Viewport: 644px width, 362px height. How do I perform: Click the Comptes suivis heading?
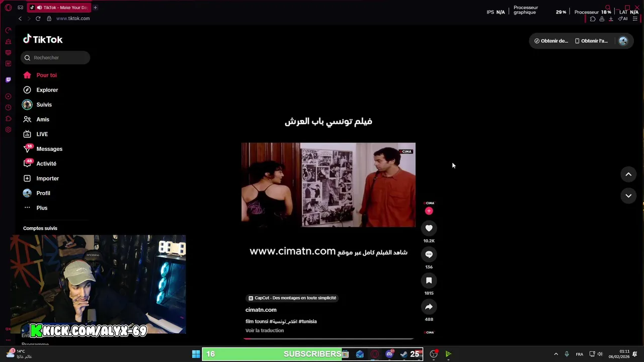coord(40,228)
